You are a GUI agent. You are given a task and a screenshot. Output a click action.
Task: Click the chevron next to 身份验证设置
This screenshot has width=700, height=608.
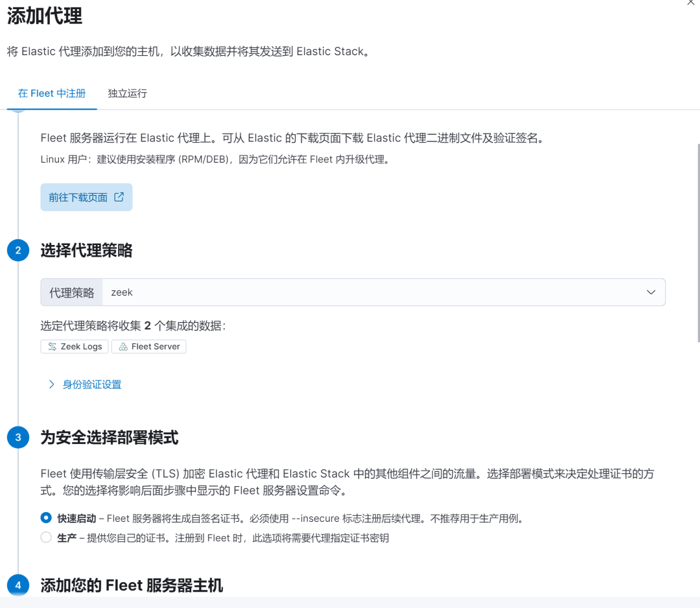(x=52, y=384)
